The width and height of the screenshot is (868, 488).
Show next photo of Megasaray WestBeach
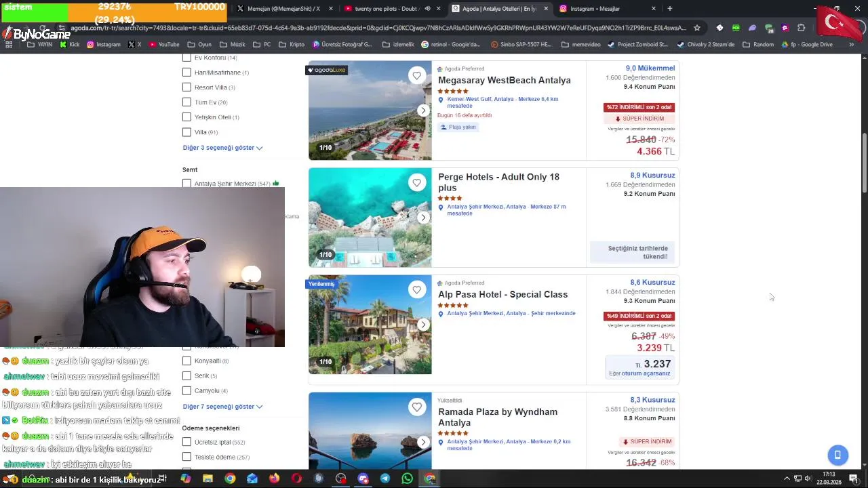[423, 110]
